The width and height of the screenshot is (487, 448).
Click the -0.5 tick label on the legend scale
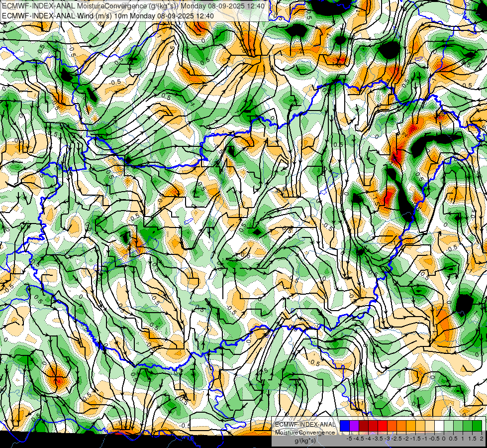click(434, 439)
